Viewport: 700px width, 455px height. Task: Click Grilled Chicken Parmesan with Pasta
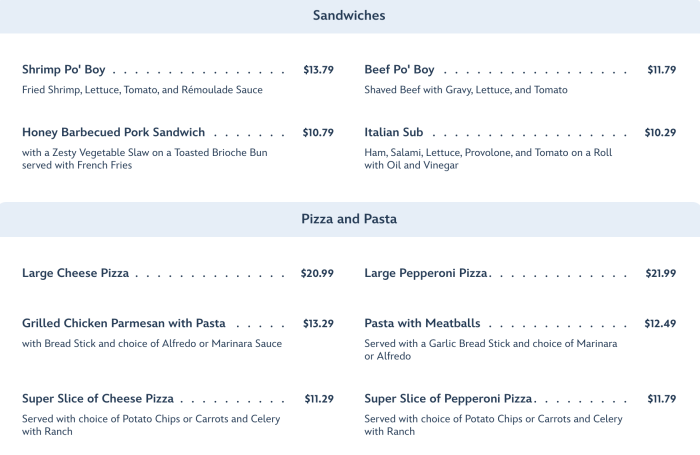(x=124, y=324)
